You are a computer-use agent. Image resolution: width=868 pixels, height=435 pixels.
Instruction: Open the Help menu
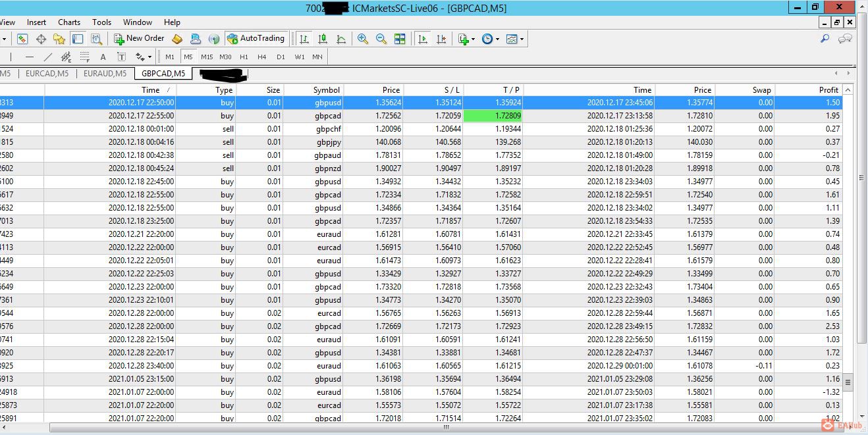(x=172, y=22)
